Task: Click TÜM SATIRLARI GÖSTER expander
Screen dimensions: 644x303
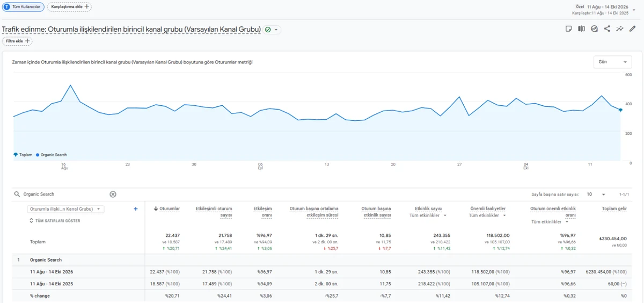Action: (x=55, y=220)
